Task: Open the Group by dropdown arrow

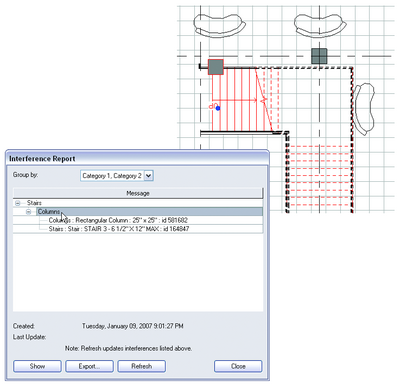Action: click(x=149, y=176)
